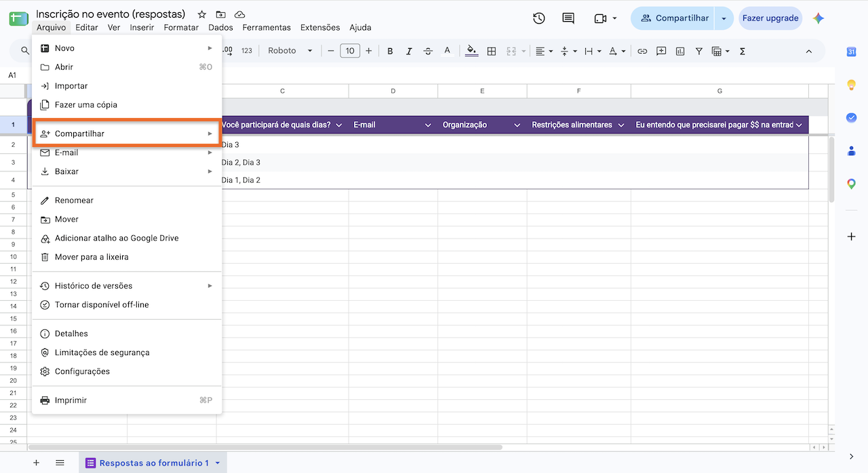Screen dimensions: 868x473
Task: Open table views dropdown in toolbar
Action: tap(720, 51)
